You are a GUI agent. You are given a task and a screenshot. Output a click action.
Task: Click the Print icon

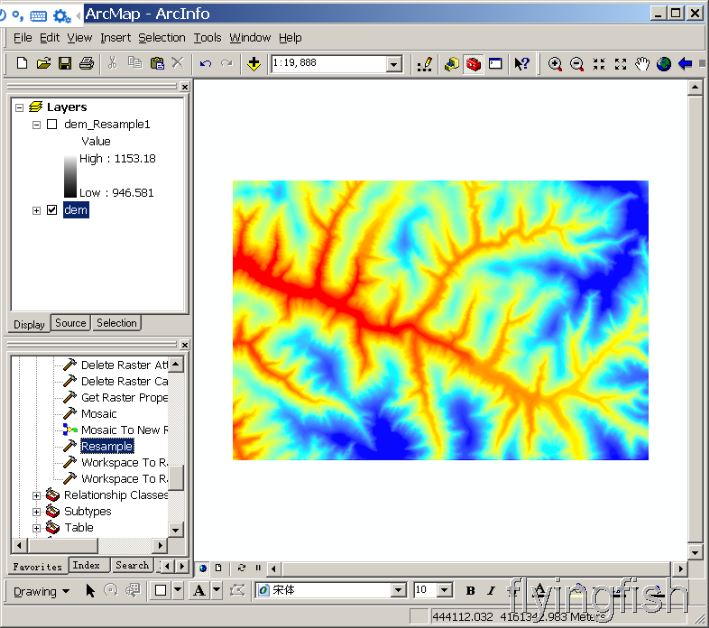86,64
